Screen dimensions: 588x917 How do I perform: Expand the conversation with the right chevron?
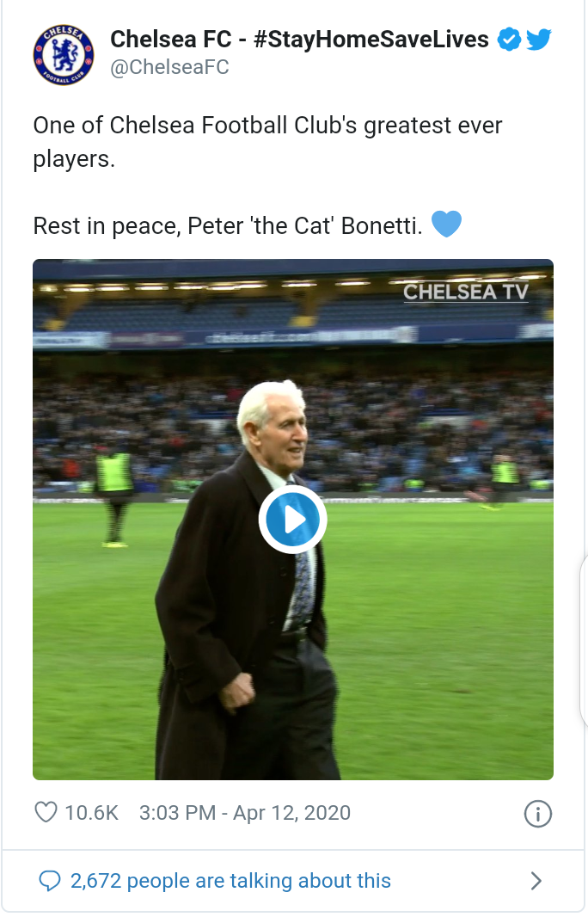coord(536,881)
